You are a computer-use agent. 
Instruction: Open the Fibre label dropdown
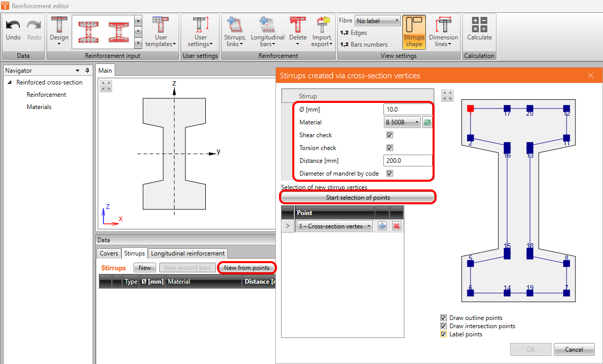pos(378,21)
